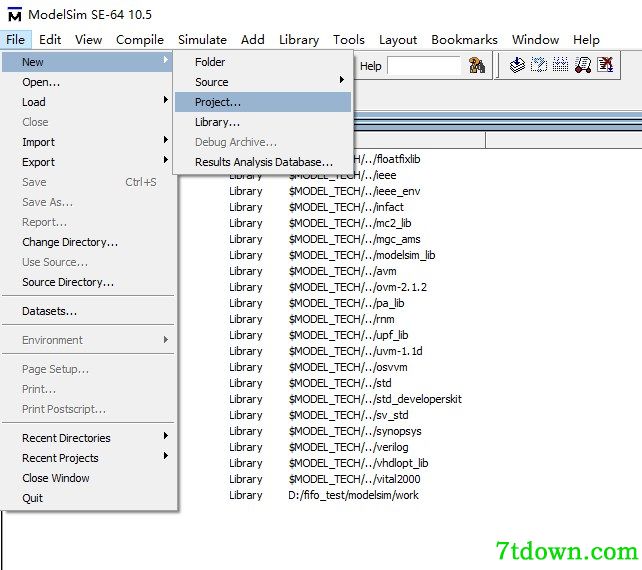Open the Add menu

(x=253, y=40)
